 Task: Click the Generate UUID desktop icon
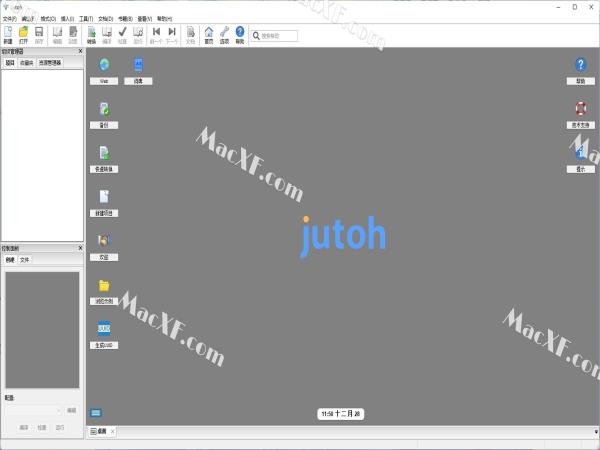(104, 329)
